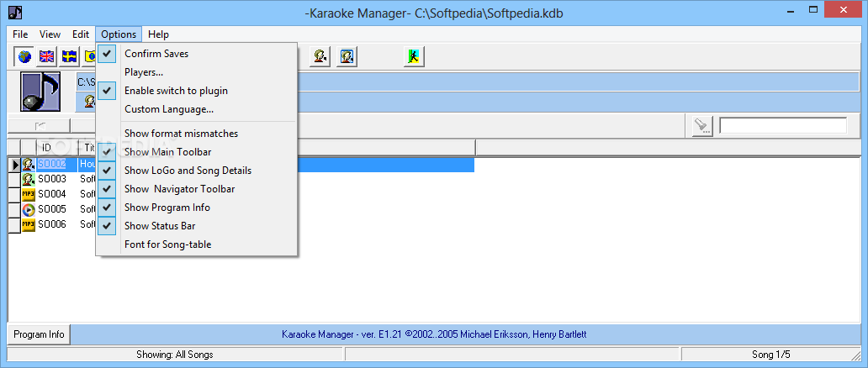Screen dimensions: 868x368
Task: Open the Players... menu entry
Action: 197,72
